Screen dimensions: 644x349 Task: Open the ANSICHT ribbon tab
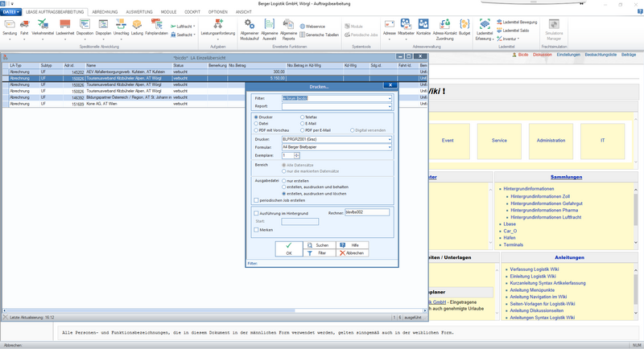point(244,12)
